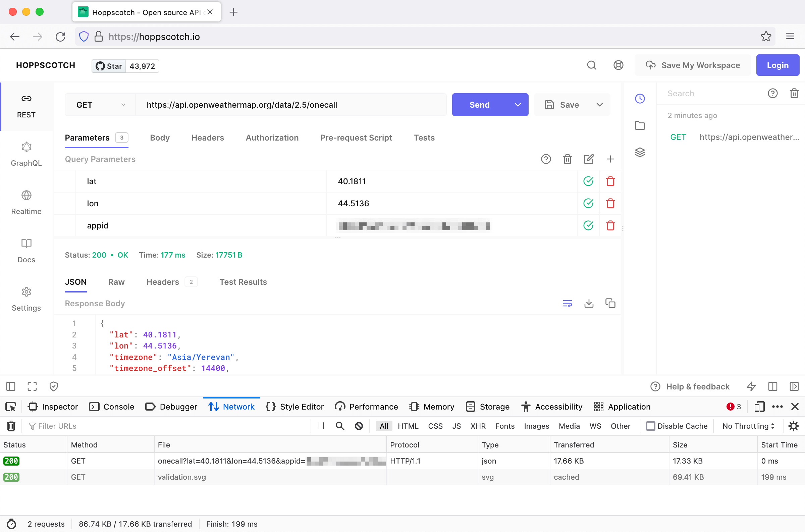The image size is (805, 532).
Task: Open bulk edit for parameters
Action: coord(589,159)
